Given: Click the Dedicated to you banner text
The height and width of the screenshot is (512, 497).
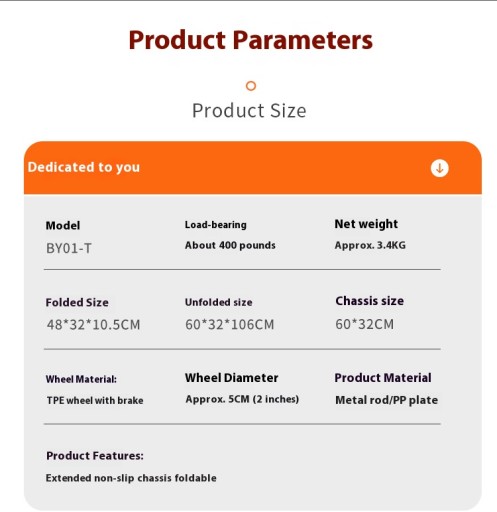Looking at the screenshot, I should 84,167.
